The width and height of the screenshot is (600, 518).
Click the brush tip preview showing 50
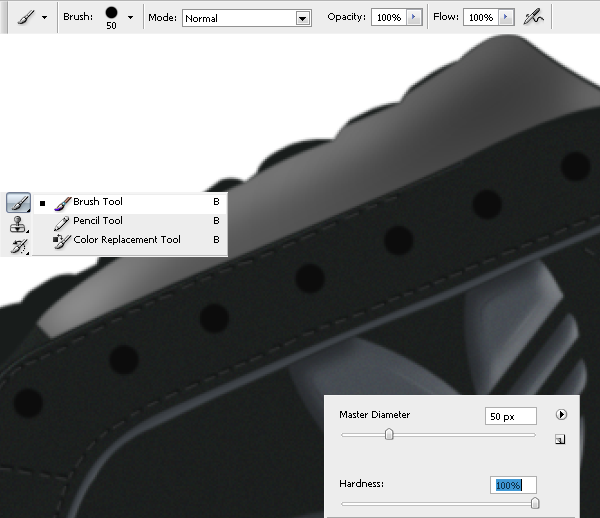click(111, 18)
